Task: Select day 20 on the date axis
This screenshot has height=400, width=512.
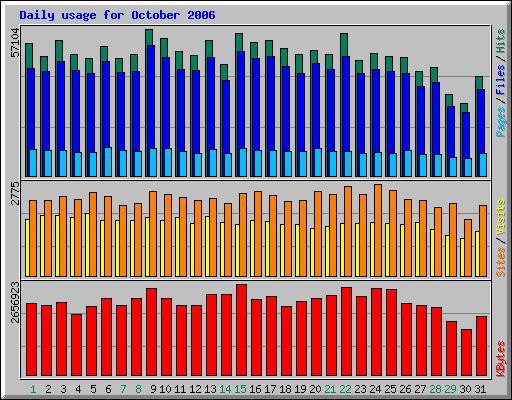Action: pyautogui.click(x=315, y=389)
